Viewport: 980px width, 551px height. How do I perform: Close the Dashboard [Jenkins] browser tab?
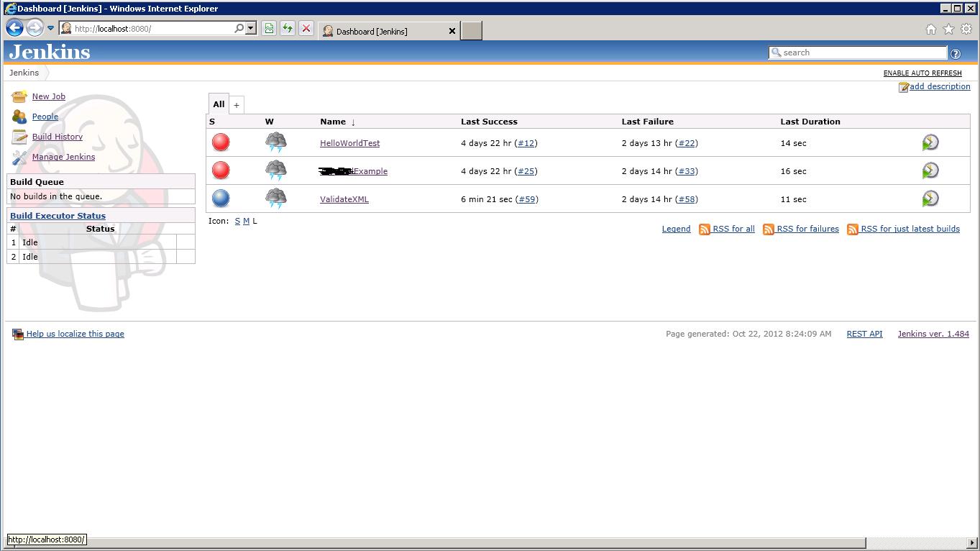452,31
